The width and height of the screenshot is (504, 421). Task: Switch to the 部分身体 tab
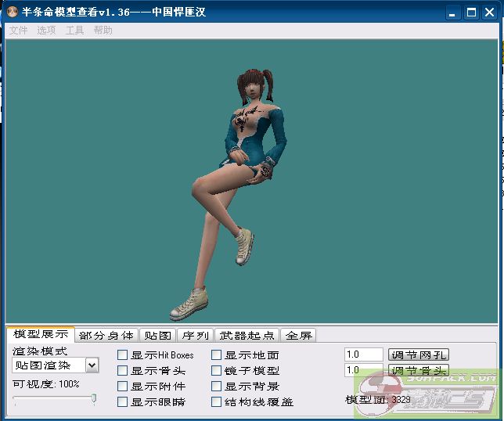pos(106,336)
